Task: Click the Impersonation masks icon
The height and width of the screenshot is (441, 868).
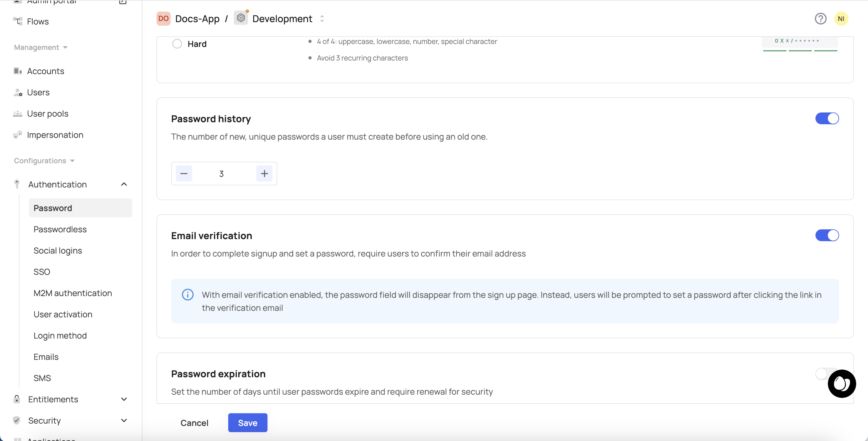Action: coord(18,135)
